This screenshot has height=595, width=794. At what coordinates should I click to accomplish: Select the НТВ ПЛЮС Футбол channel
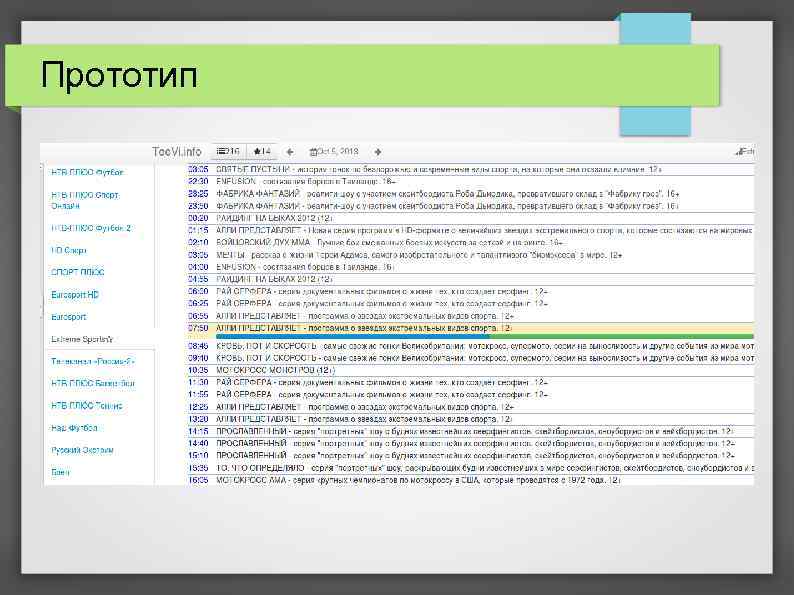(x=87, y=172)
